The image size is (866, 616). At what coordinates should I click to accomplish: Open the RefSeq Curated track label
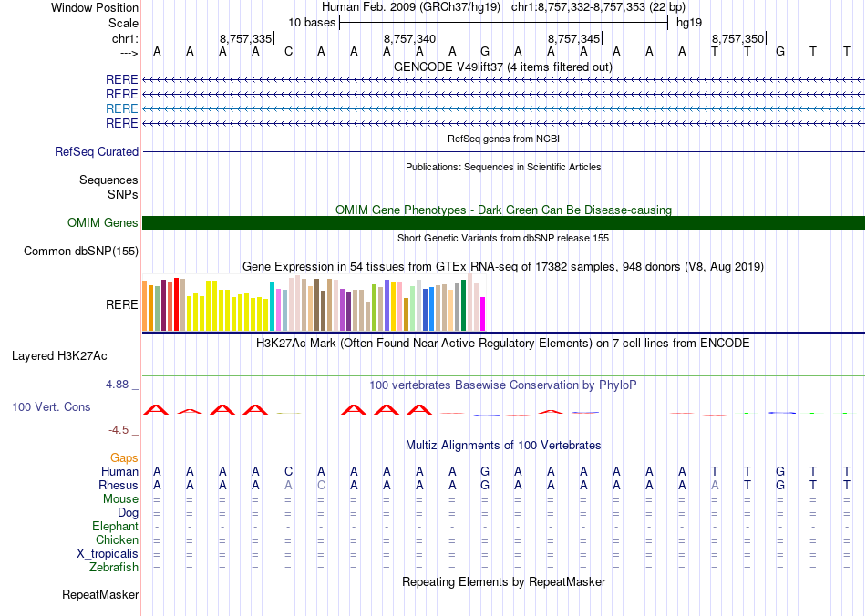pos(97,152)
